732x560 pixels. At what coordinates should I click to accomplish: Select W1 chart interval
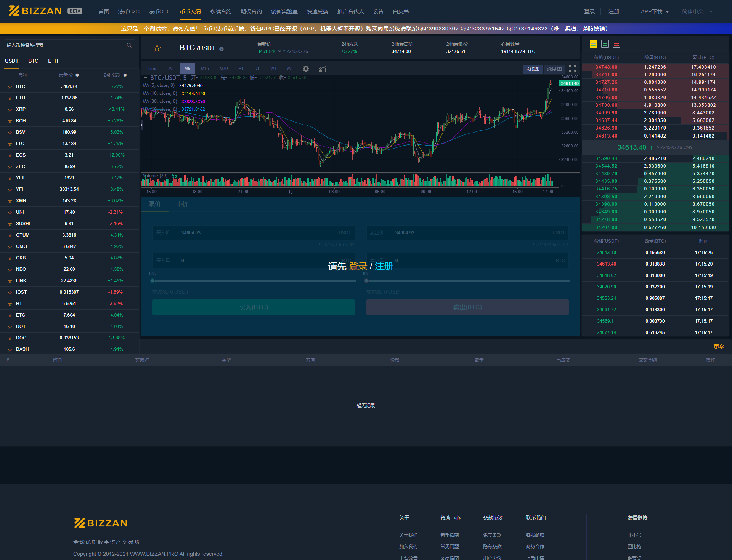pyautogui.click(x=273, y=69)
